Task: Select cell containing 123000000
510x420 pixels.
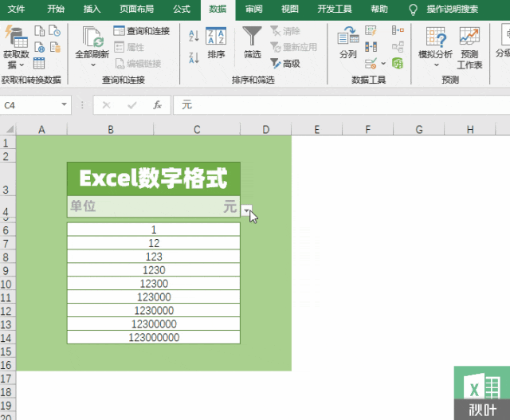Action: tap(154, 337)
